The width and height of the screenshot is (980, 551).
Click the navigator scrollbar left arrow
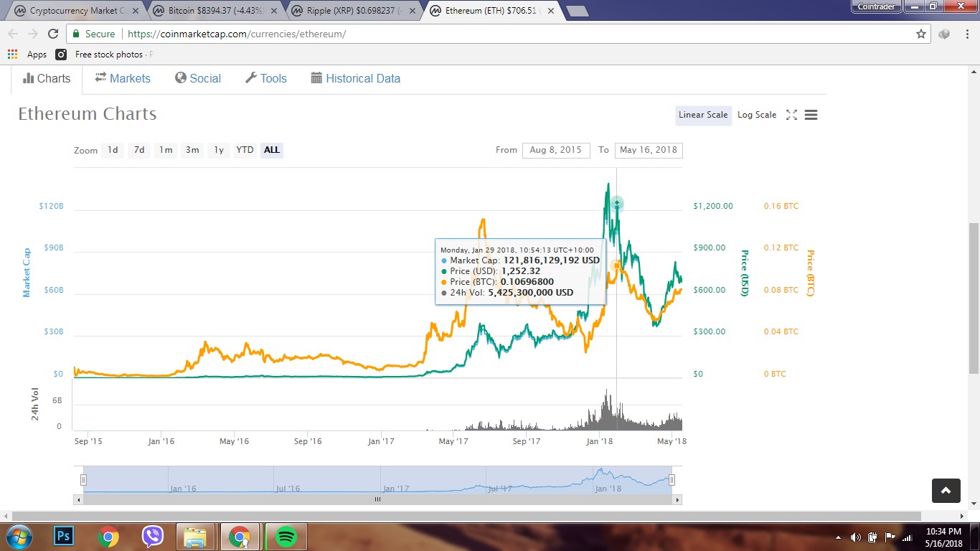pos(77,499)
